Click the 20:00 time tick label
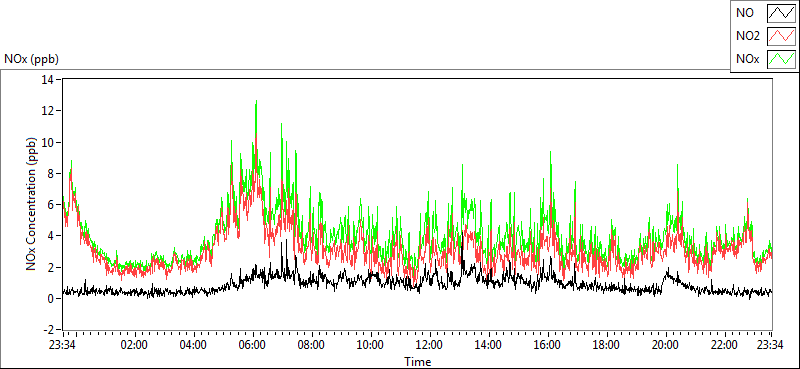The image size is (800, 369). (666, 344)
